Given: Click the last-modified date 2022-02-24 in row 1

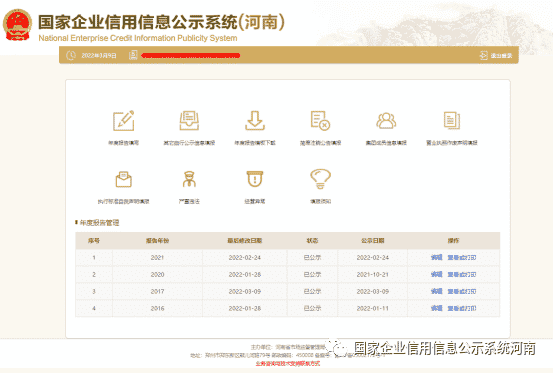Looking at the screenshot, I should click(245, 257).
